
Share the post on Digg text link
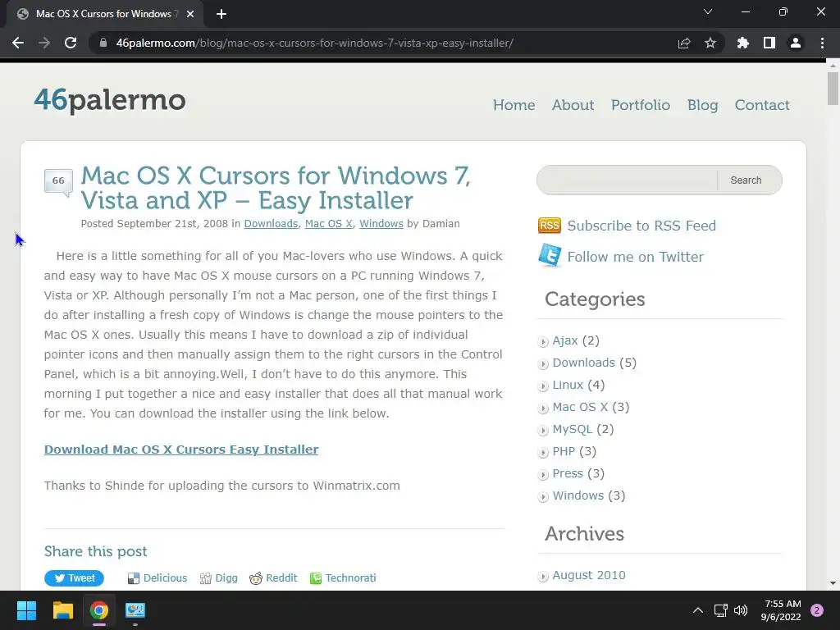(x=226, y=578)
